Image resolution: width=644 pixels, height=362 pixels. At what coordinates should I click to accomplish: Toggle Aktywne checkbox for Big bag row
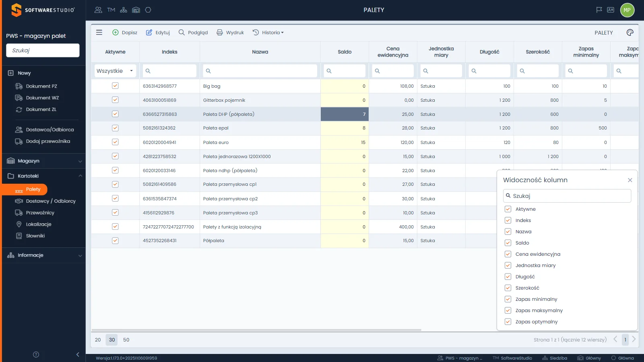[x=115, y=86]
